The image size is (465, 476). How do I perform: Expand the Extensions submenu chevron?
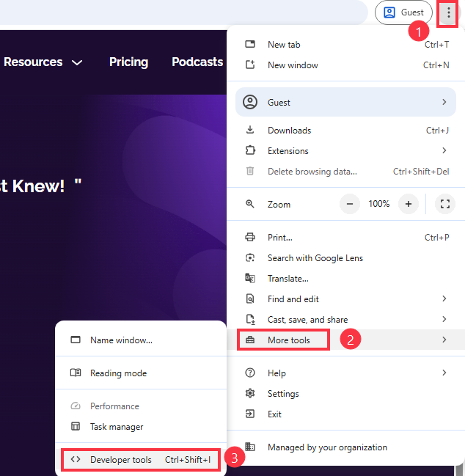click(x=444, y=150)
